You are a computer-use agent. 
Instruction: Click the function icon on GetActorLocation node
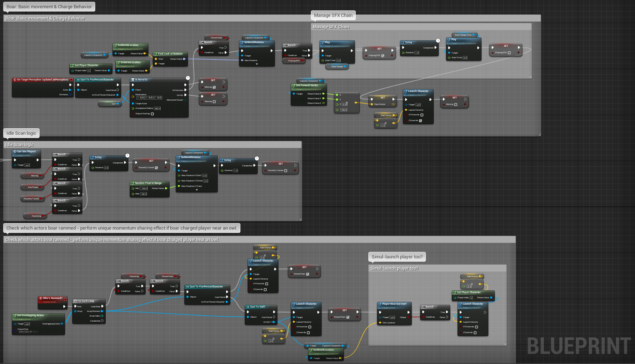pyautogui.click(x=119, y=63)
